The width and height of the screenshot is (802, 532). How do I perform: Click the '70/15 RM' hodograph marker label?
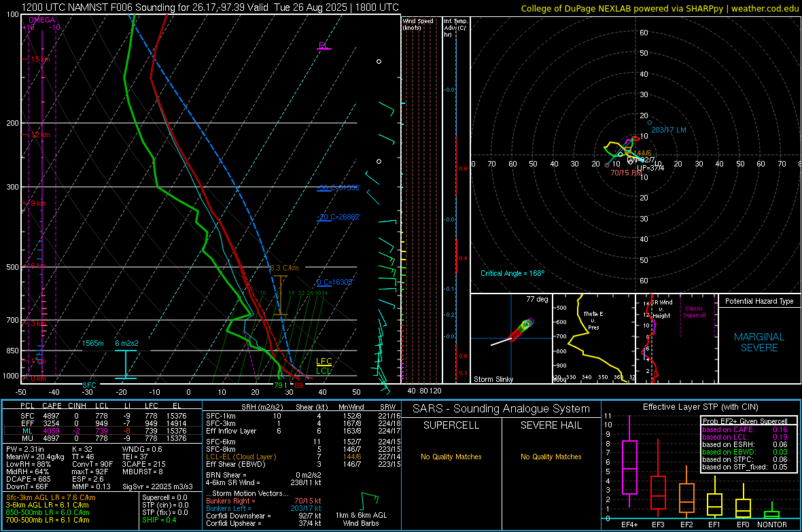[x=626, y=173]
